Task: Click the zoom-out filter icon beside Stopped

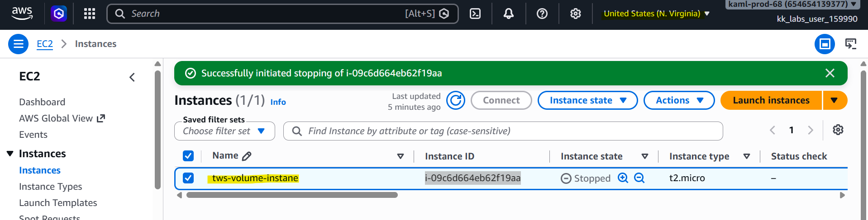Action: pos(639,178)
